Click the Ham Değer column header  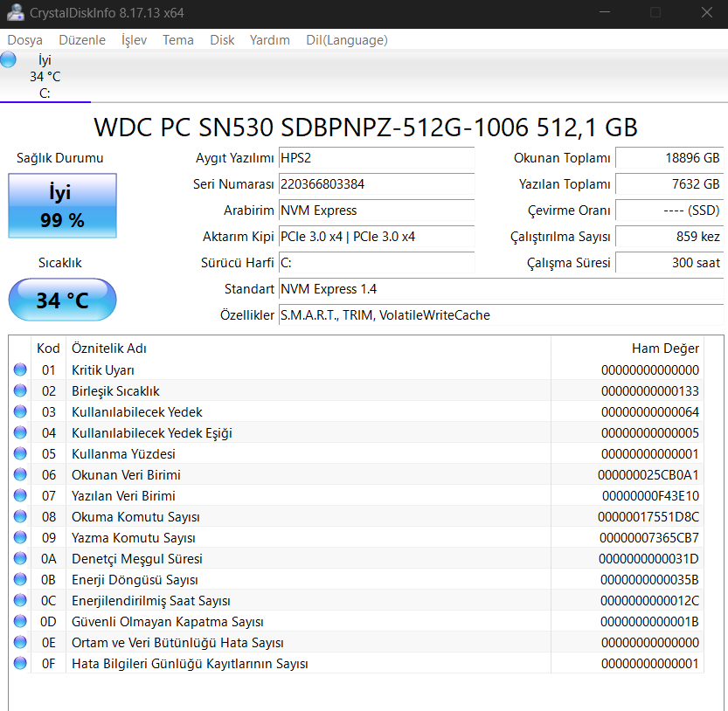tap(627, 348)
